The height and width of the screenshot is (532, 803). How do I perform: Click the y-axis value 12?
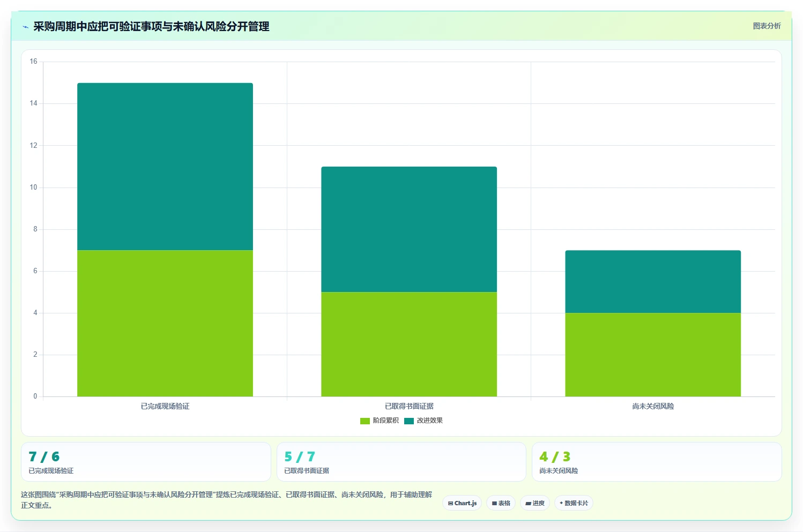pyautogui.click(x=33, y=145)
